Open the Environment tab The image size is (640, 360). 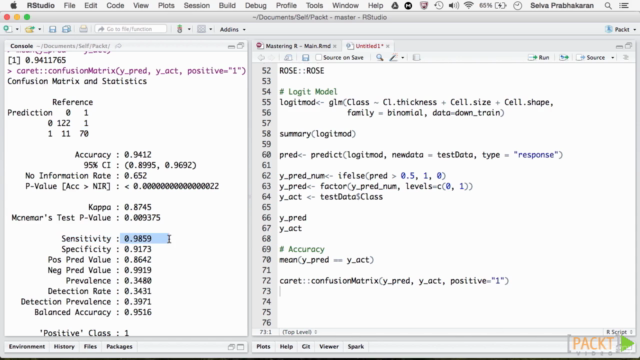tap(27, 347)
